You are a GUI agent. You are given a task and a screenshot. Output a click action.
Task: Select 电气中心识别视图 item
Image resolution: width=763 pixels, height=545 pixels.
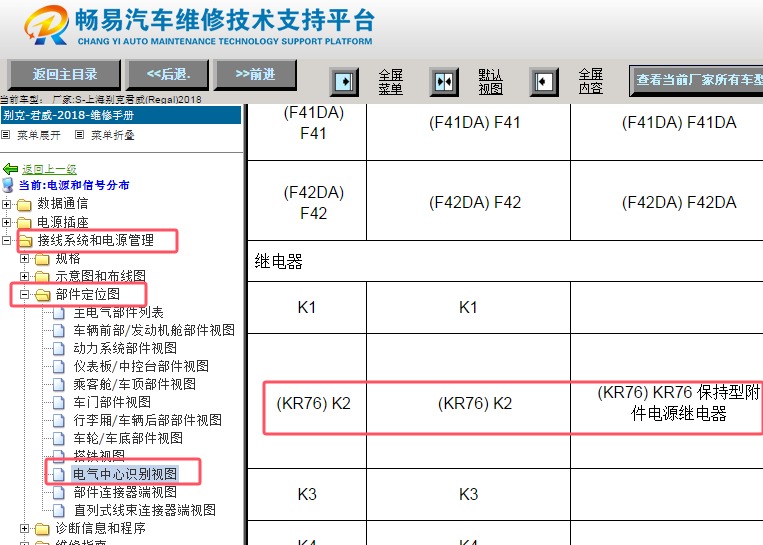point(125,474)
